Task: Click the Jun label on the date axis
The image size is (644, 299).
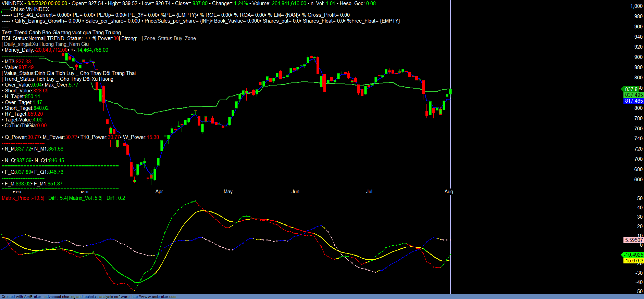Action: (x=295, y=192)
